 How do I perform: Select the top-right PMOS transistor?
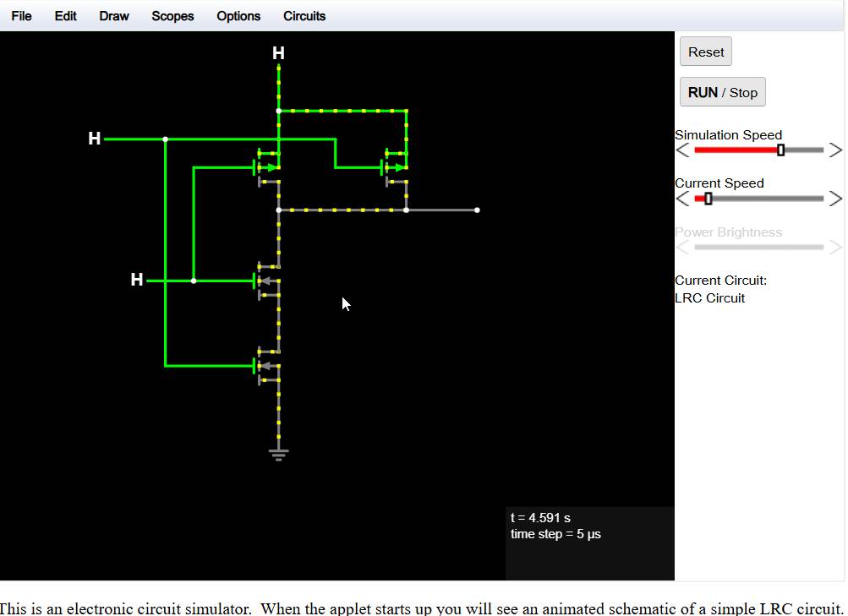397,167
